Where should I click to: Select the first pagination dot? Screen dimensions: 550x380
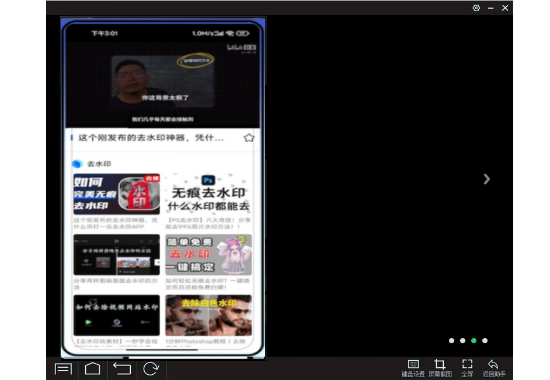451,341
